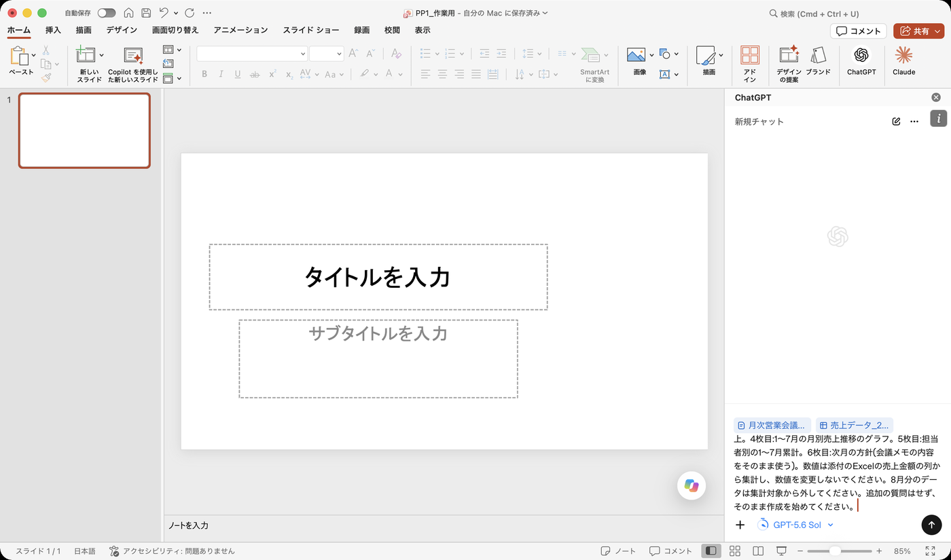Click the floating Copilot icon on canvas
951x560 pixels.
coord(692,485)
